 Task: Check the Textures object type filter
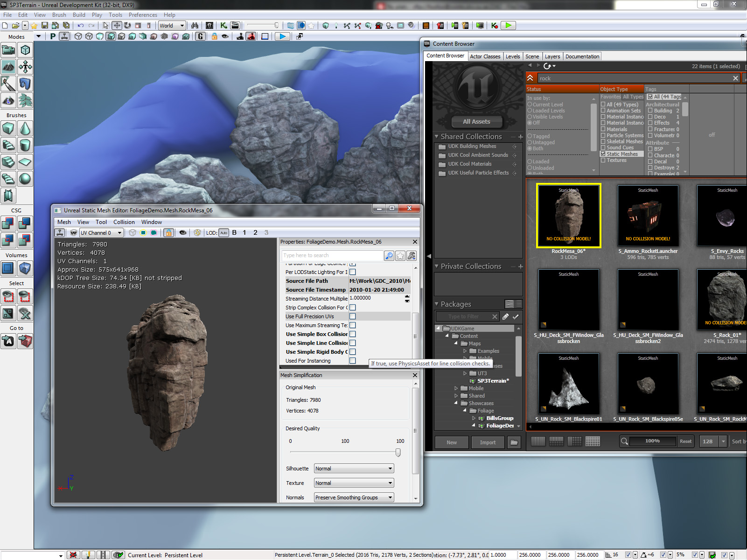603,160
